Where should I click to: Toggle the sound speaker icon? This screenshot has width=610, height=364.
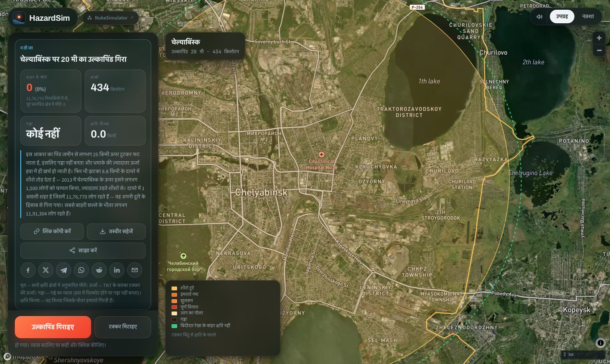[x=540, y=17]
